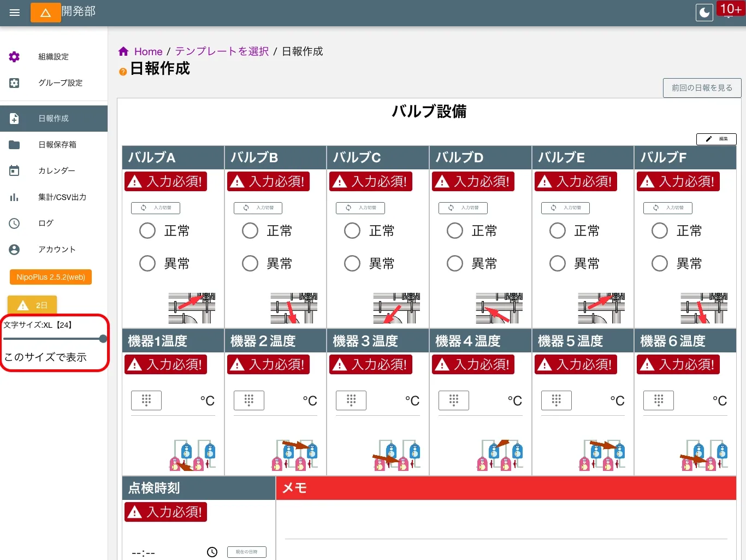Open ログ in the sidebar
The height and width of the screenshot is (560, 746).
(x=54, y=223)
